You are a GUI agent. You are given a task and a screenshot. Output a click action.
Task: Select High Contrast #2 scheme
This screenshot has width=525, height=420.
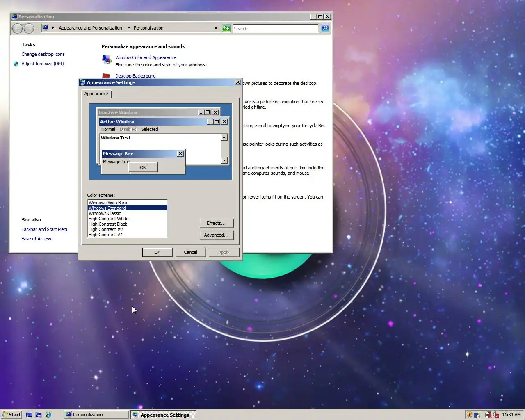128,229
